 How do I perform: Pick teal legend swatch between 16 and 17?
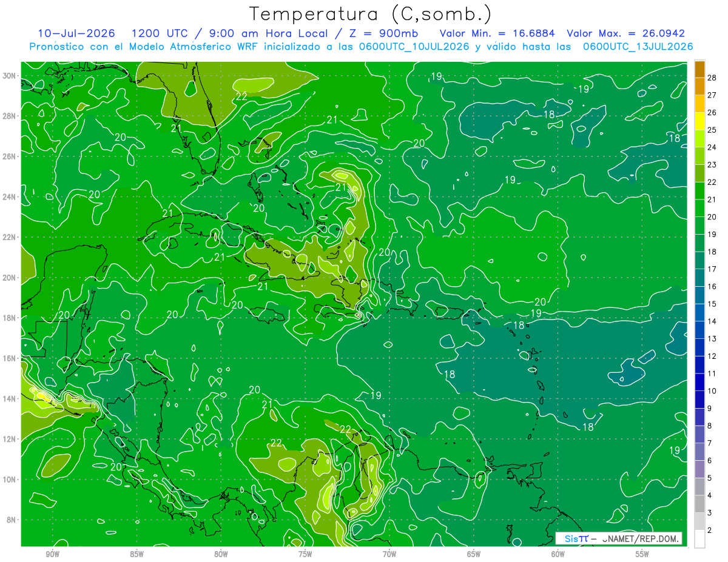[699, 278]
